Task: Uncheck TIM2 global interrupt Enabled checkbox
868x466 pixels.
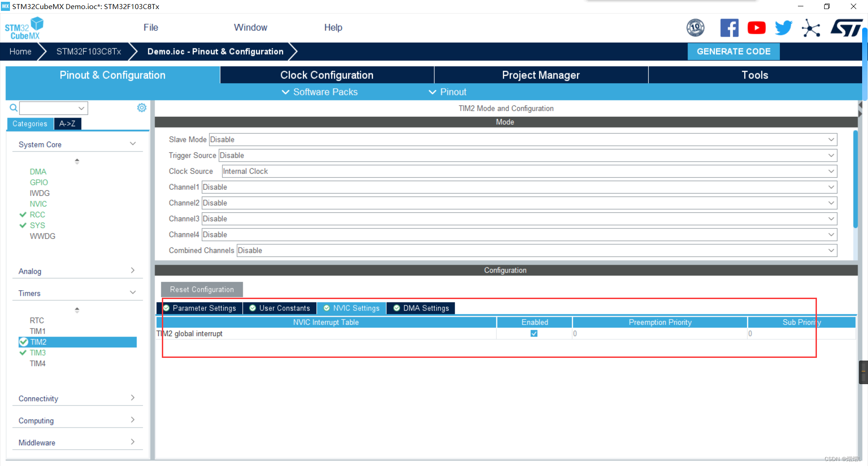Action: click(x=534, y=333)
